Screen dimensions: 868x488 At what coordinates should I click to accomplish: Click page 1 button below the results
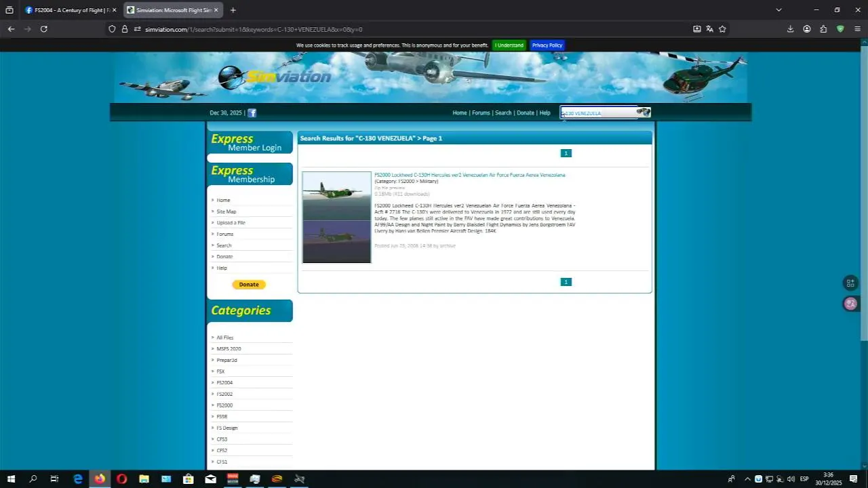(566, 282)
